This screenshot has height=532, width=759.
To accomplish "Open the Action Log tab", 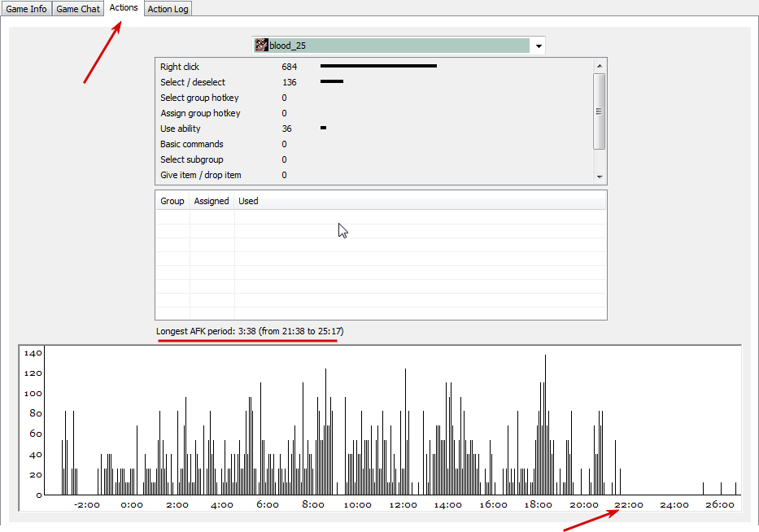I will point(168,9).
